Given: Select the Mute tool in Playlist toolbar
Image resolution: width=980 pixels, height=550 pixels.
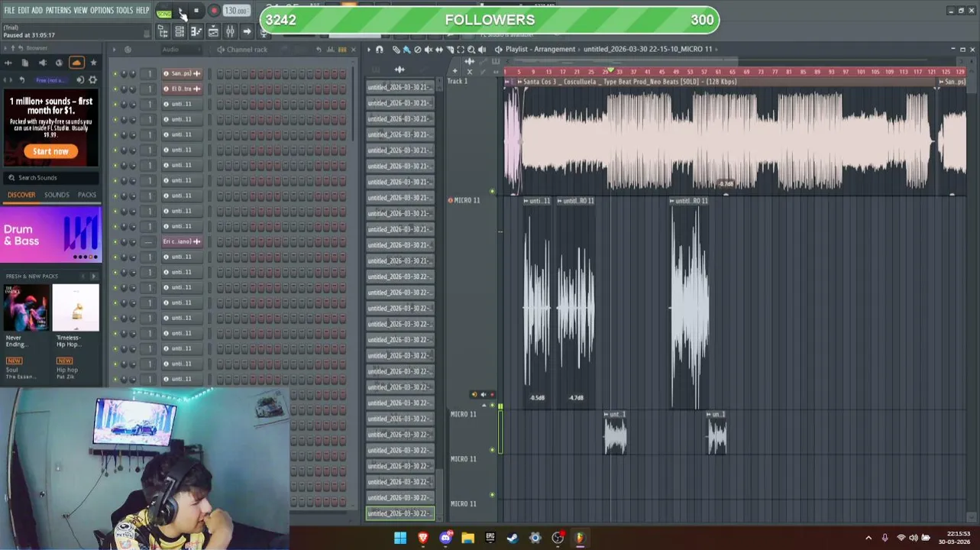Looking at the screenshot, I should point(428,49).
